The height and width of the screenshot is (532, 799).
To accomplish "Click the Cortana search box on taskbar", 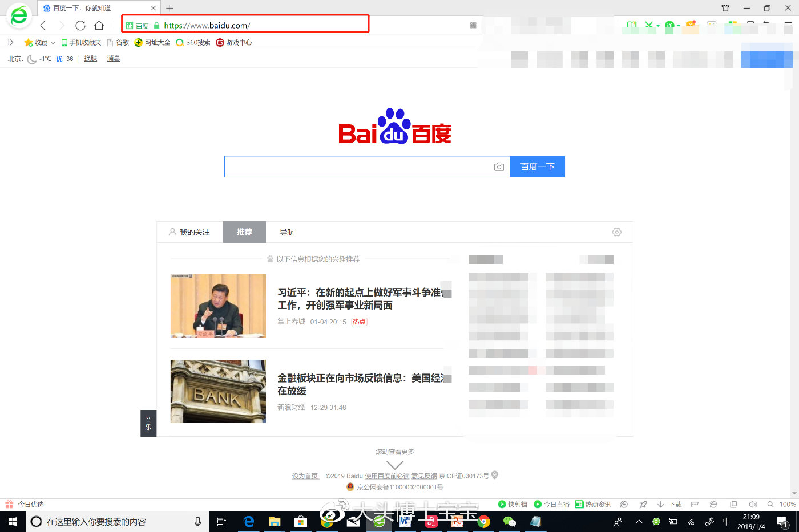I will point(117,522).
